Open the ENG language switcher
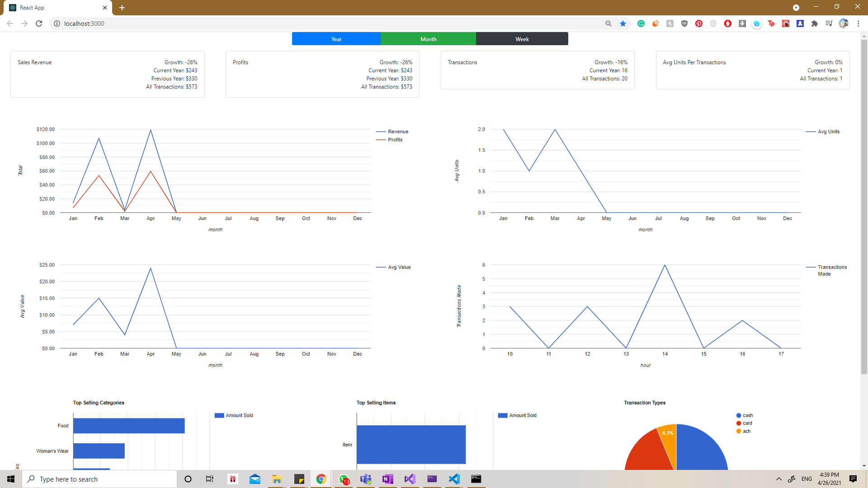 click(806, 479)
